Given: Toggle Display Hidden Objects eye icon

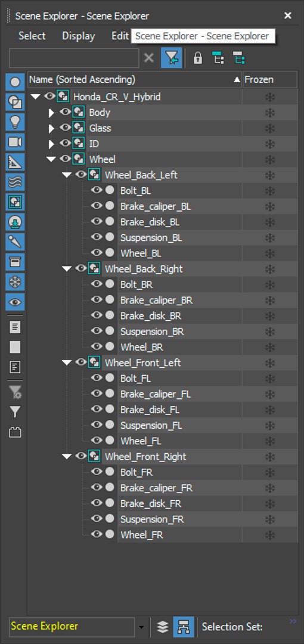Looking at the screenshot, I should 15,302.
